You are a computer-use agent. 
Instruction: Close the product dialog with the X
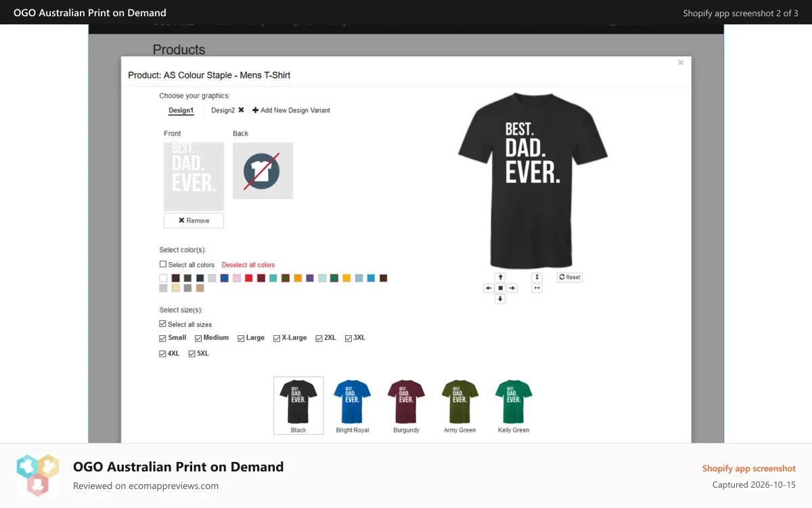click(681, 62)
